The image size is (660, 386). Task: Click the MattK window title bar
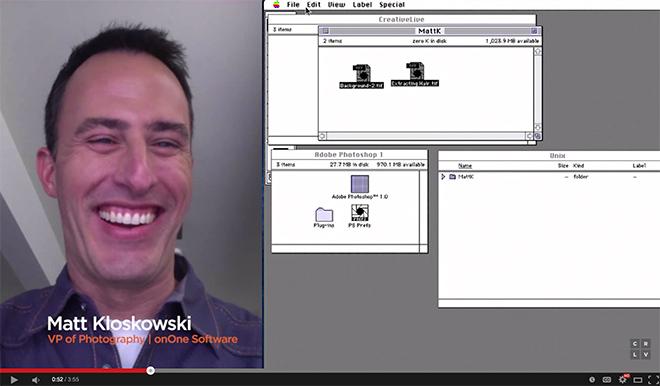click(430, 31)
